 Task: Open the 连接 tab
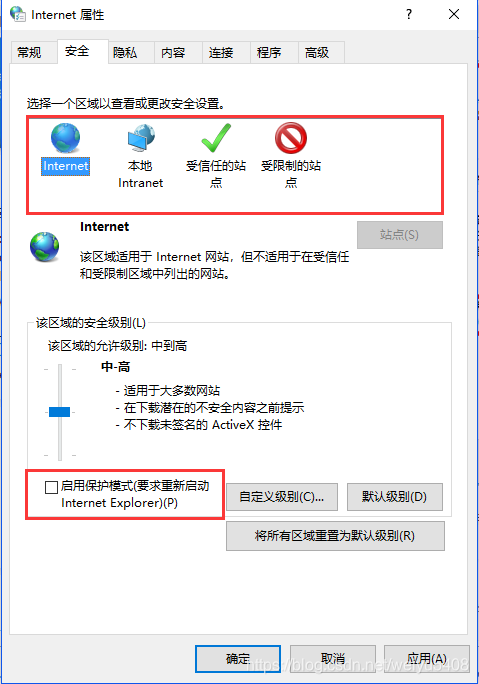pyautogui.click(x=221, y=53)
